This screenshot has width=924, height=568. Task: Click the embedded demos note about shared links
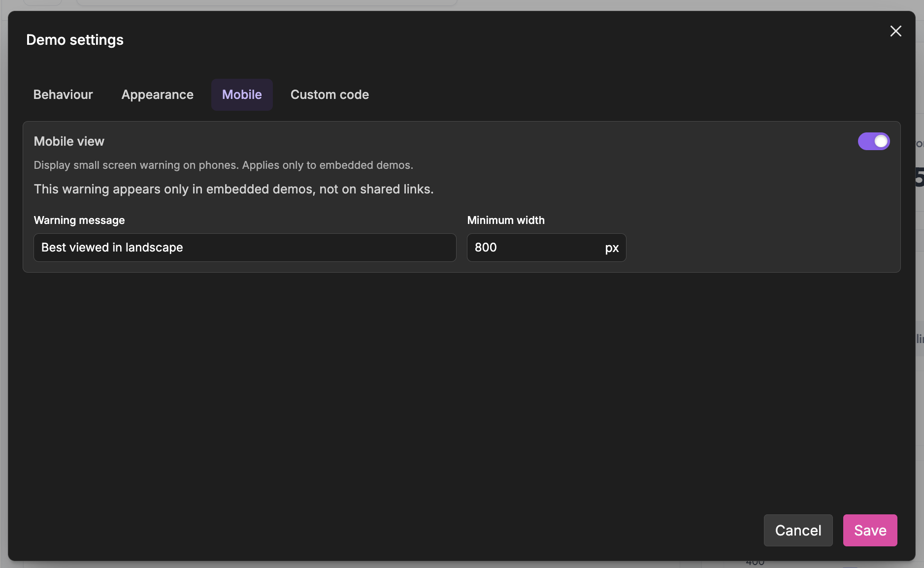[x=233, y=189]
